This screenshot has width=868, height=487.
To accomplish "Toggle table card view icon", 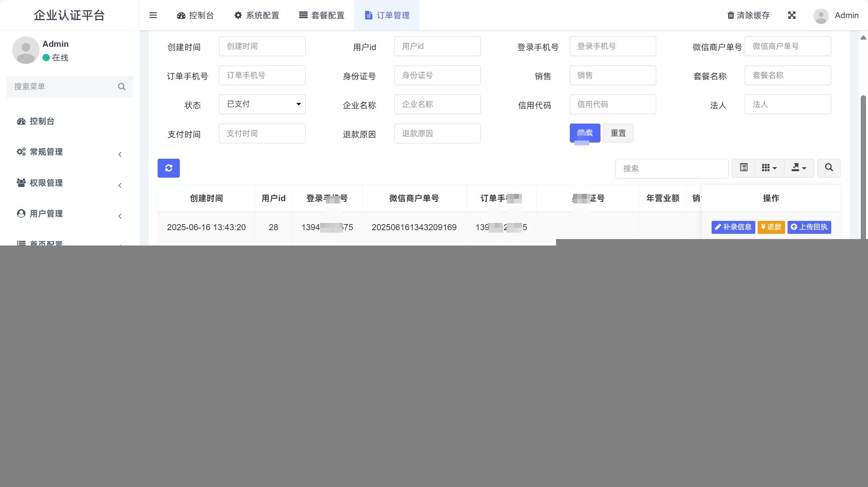I will pyautogui.click(x=744, y=168).
